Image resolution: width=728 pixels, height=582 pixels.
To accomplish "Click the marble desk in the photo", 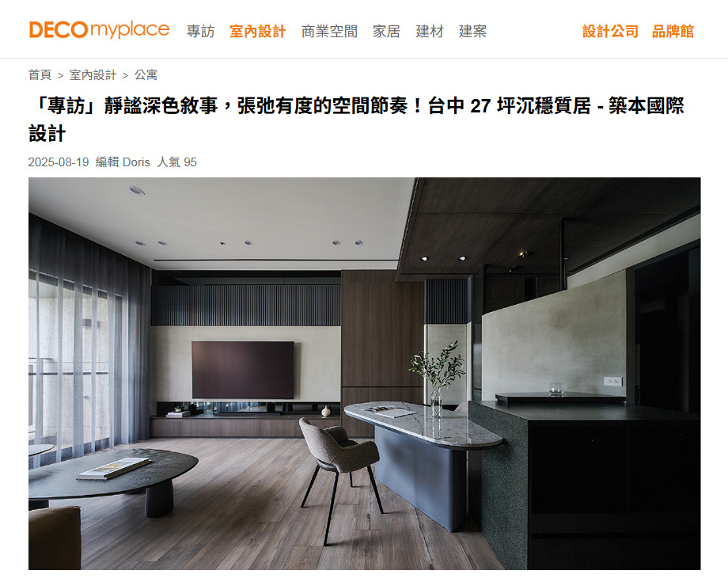I will pos(423,425).
